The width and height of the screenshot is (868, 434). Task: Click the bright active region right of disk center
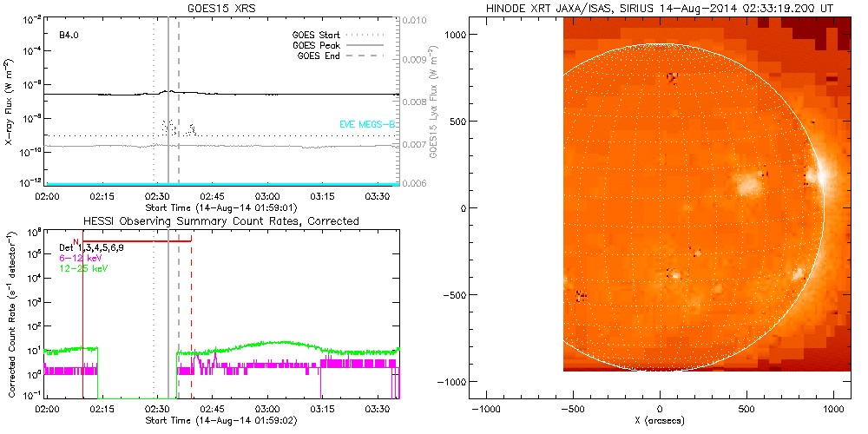[x=746, y=184]
